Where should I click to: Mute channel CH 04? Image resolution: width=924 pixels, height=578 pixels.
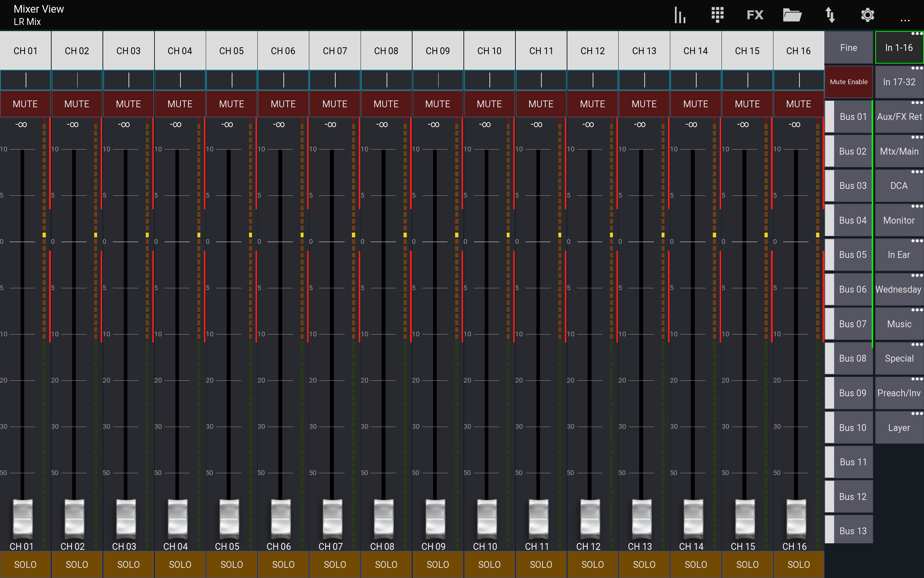point(180,104)
